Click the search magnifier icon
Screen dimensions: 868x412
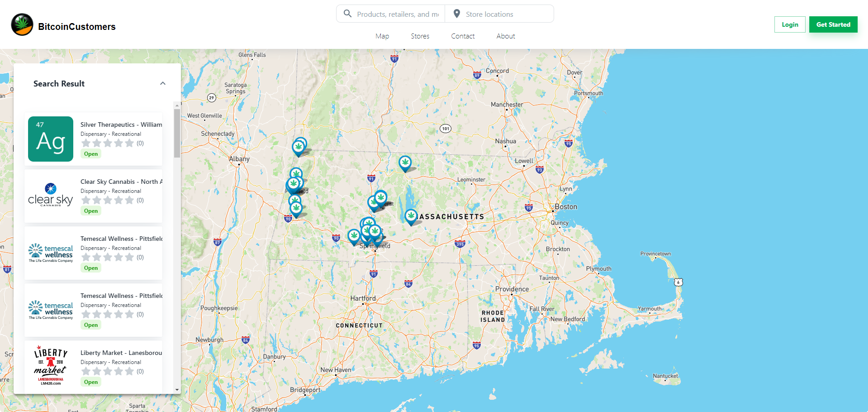point(347,14)
